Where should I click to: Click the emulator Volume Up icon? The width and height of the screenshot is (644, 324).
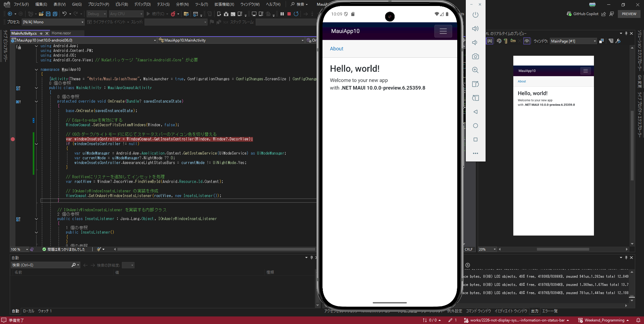pyautogui.click(x=476, y=29)
